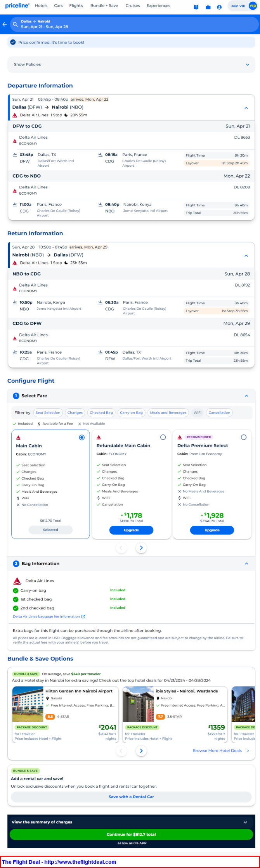Show next fare options arrow
Screen dimensions: 260x868
pos(141,548)
